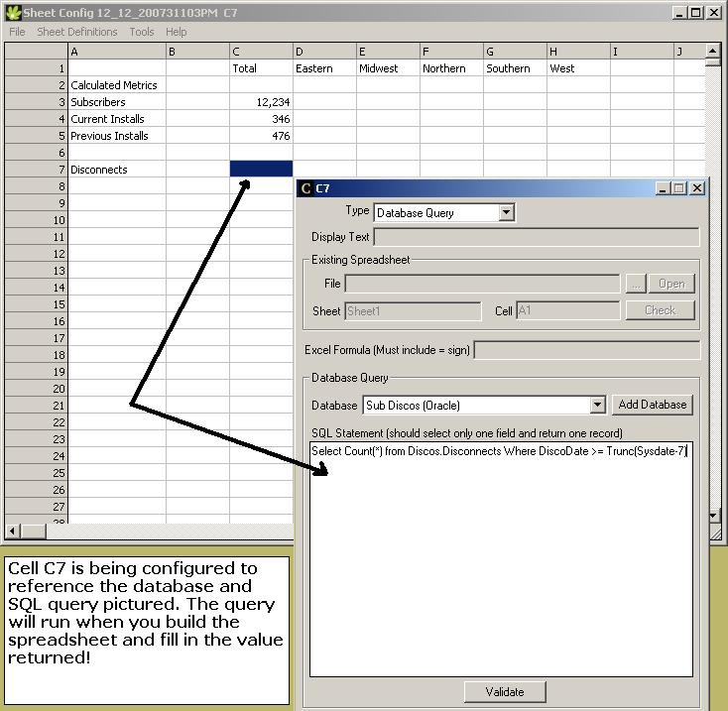728x711 pixels.
Task: Select the Calculated Metrics cell
Action: coord(117,85)
